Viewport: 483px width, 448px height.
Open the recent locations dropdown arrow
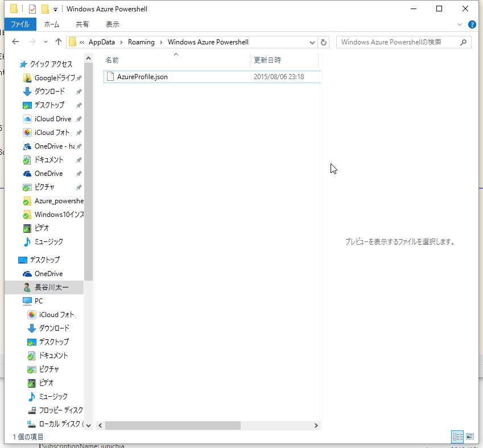(x=46, y=42)
